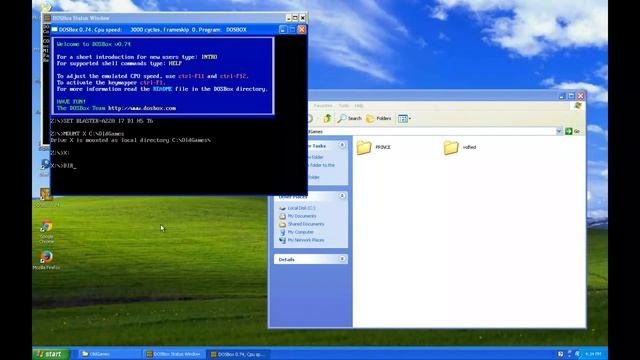Close the DOSBox 0.74 window
Image resolution: width=640 pixels, height=360 pixels.
[x=302, y=29]
